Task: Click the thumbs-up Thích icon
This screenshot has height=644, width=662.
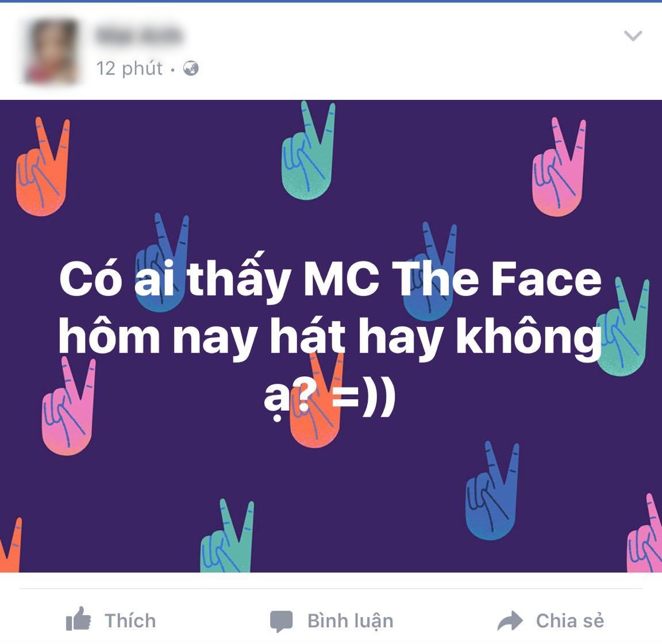Action: pyautogui.click(x=79, y=619)
